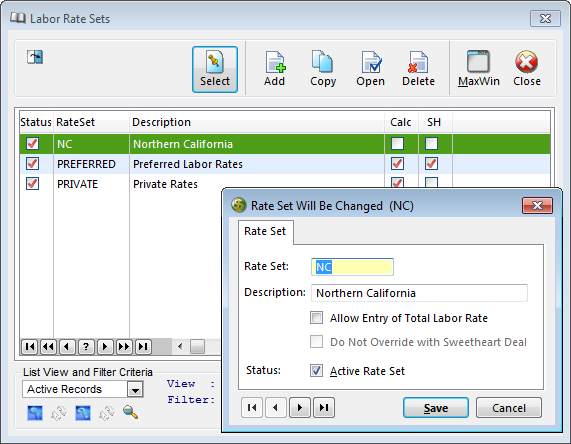Select the Rate Set tab
Image resolution: width=571 pixels, height=444 pixels.
pos(265,231)
